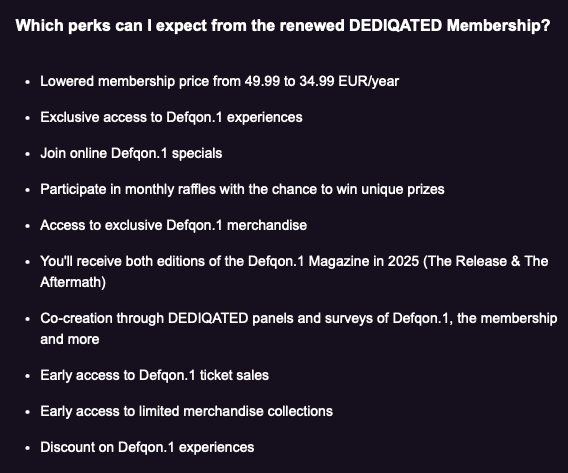Select the lowered membership price line

tap(220, 81)
